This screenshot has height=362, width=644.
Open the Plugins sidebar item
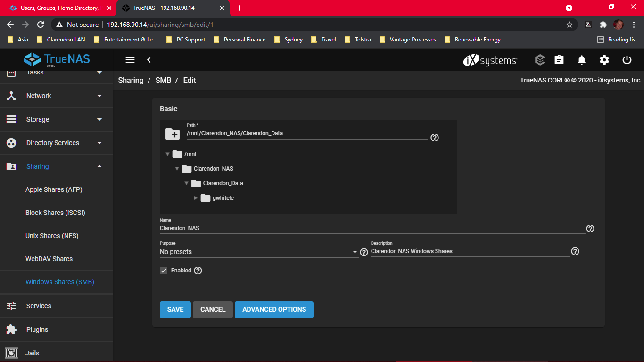[x=57, y=329]
